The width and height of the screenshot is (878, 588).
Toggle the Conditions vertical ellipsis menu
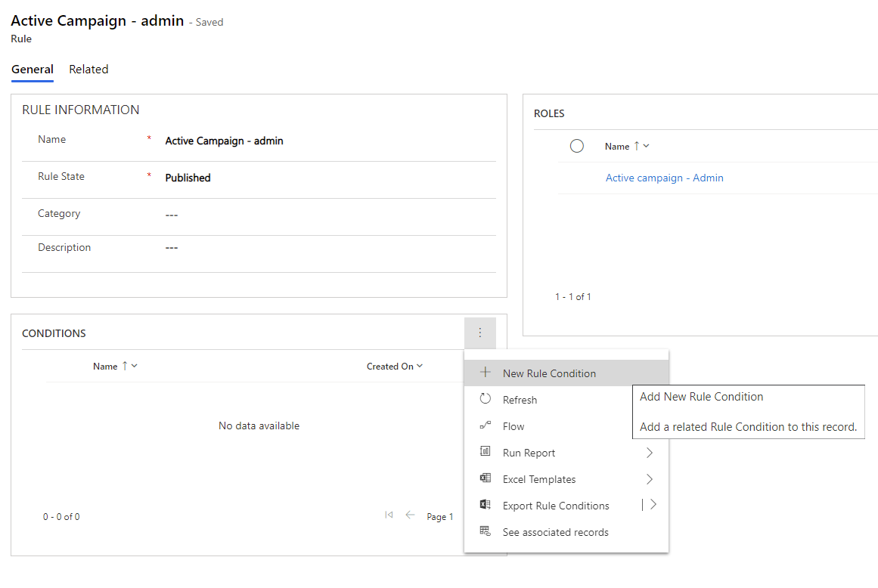pyautogui.click(x=479, y=333)
